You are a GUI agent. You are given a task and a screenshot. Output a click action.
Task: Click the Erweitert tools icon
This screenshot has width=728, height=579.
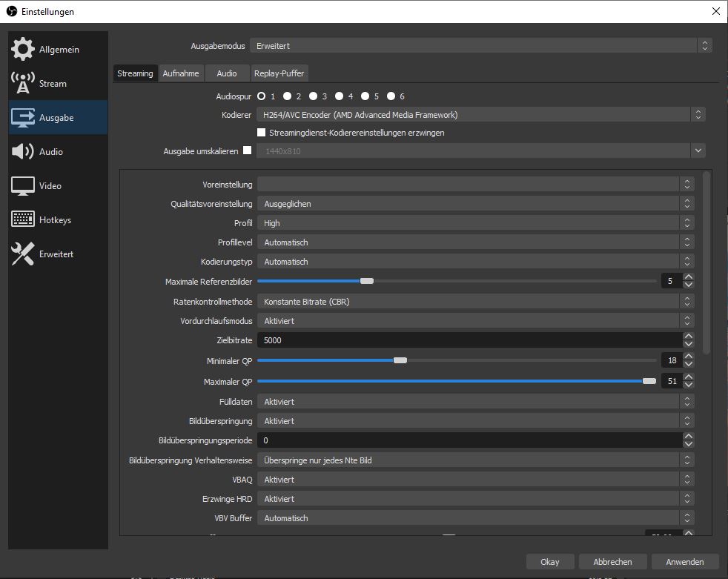[x=23, y=254]
